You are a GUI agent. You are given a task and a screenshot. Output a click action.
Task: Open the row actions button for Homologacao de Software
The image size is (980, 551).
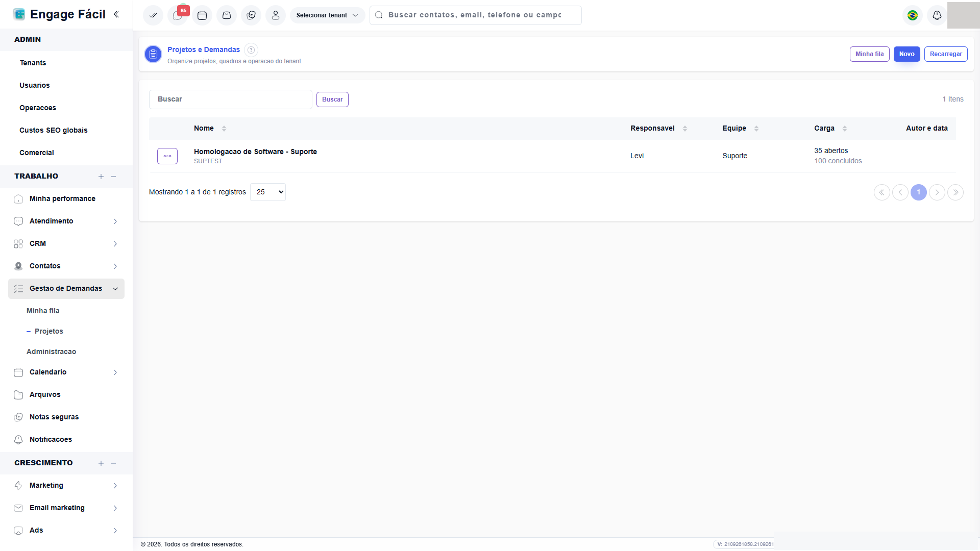pos(167,156)
